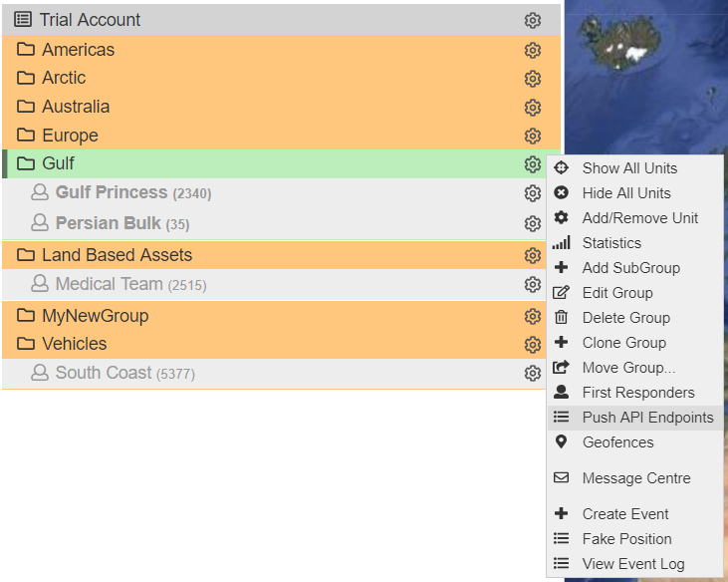728x582 pixels.
Task: Click the Europe folder icon
Action: click(26, 135)
